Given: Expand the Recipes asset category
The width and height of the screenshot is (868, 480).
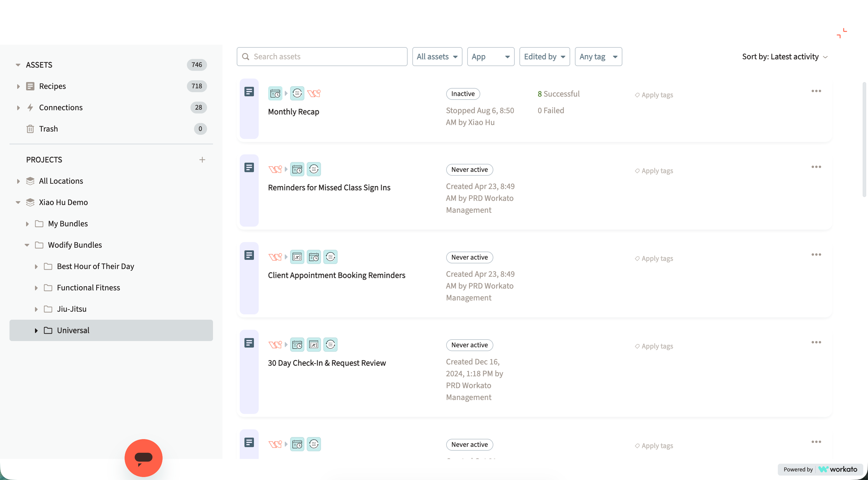Looking at the screenshot, I should 18,86.
